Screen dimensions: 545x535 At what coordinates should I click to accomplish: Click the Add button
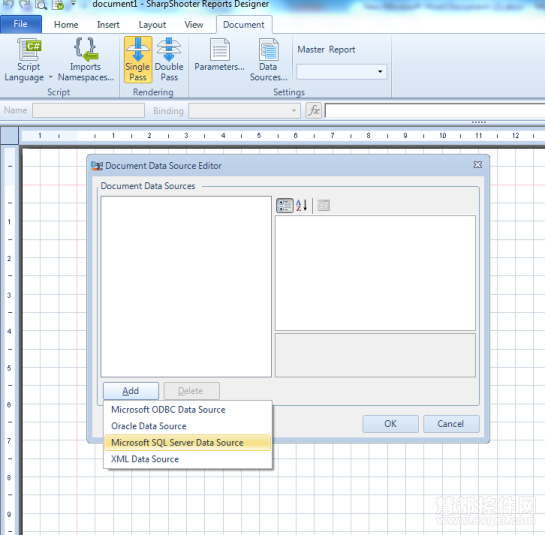(x=131, y=391)
